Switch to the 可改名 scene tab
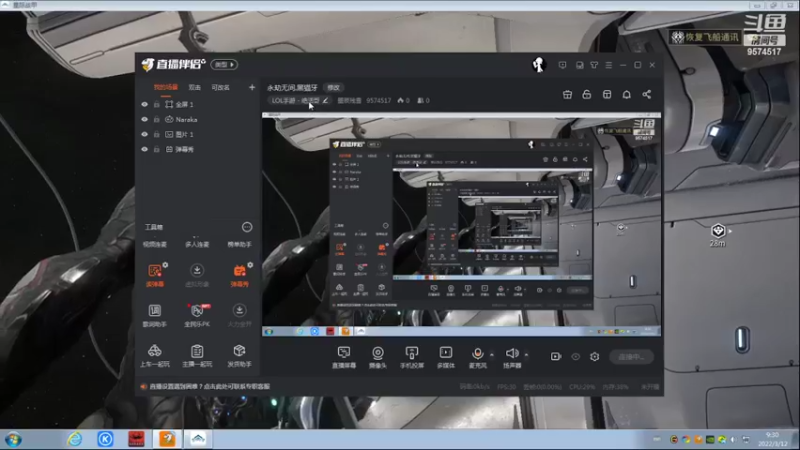Image resolution: width=800 pixels, height=450 pixels. coord(221,87)
